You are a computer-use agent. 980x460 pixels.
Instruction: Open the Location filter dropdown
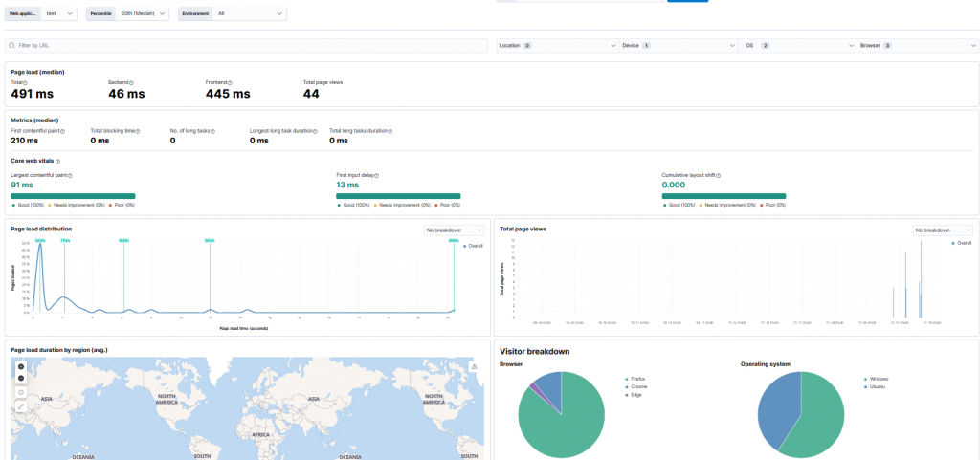pyautogui.click(x=557, y=45)
